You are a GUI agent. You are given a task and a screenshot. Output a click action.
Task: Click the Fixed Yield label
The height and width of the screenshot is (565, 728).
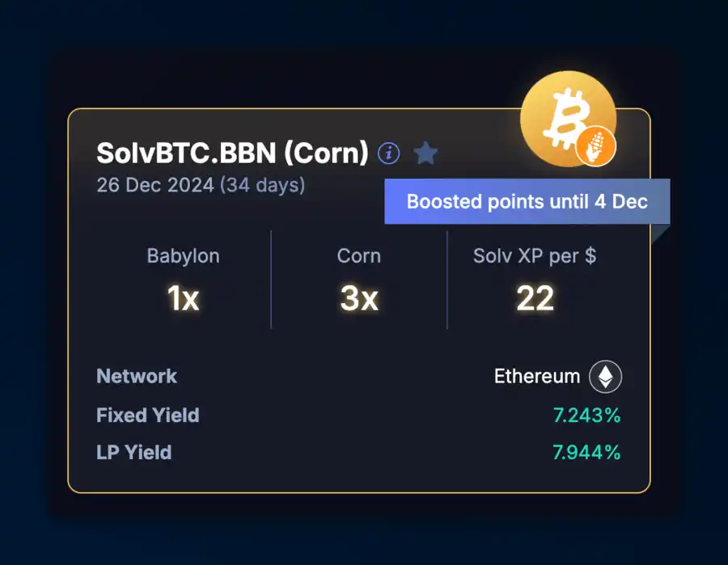coord(148,415)
